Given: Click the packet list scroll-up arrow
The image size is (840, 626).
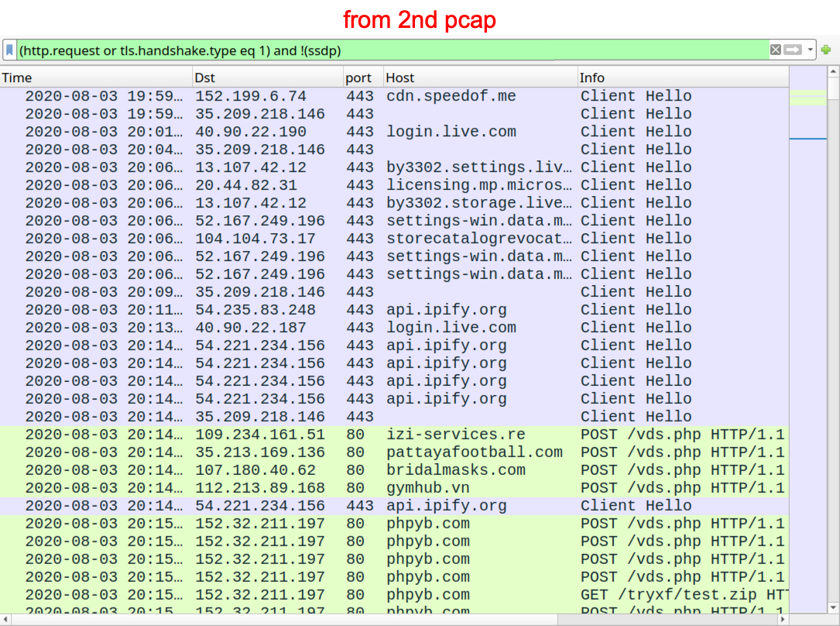Looking at the screenshot, I should 833,71.
